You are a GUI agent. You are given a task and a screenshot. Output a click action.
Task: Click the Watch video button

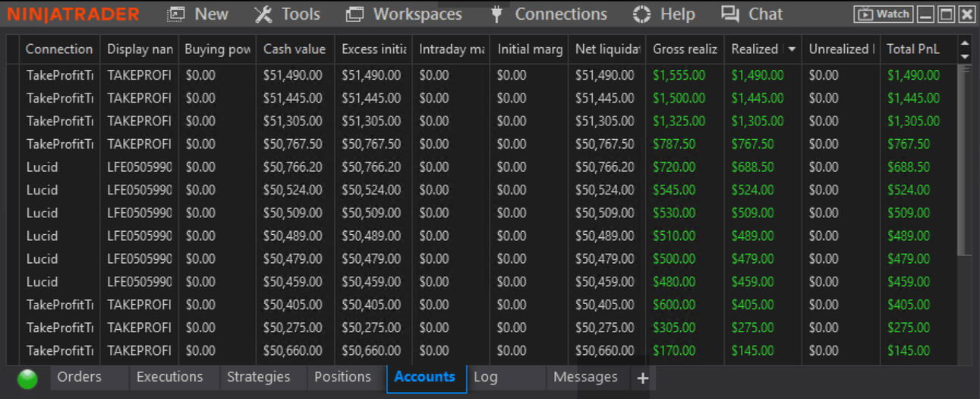click(x=884, y=14)
